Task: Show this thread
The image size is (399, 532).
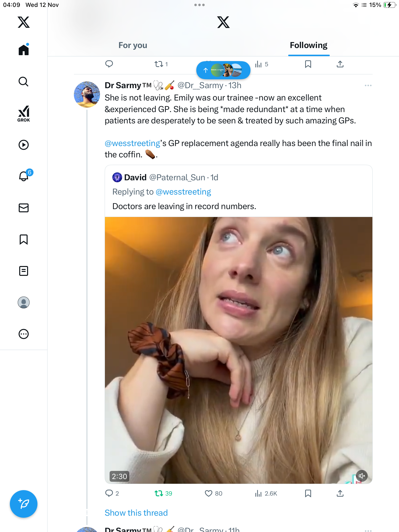Action: [136, 513]
